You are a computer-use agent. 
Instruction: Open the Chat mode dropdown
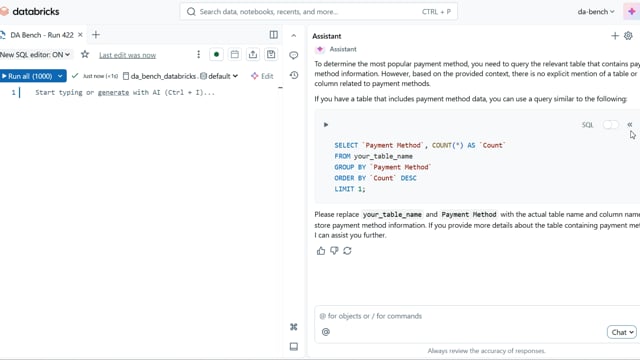622,332
